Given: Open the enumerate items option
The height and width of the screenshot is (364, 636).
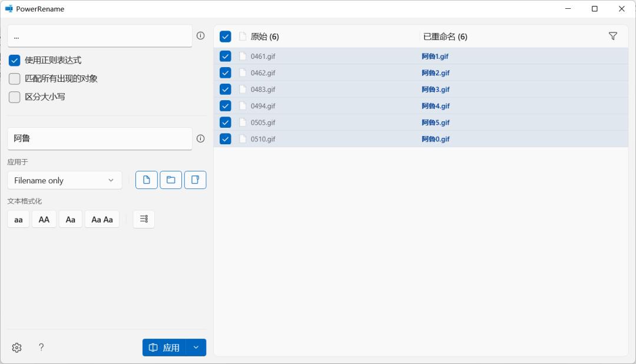Looking at the screenshot, I should tap(143, 219).
